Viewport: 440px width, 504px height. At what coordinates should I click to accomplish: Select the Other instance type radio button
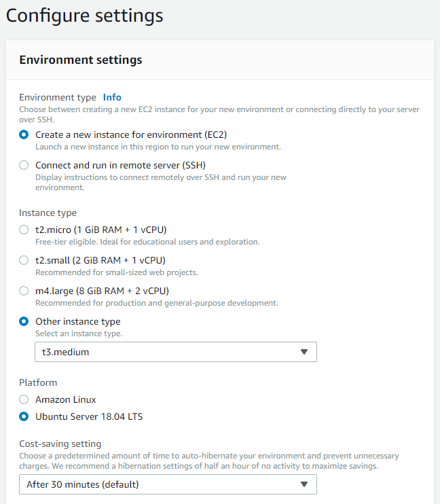(x=24, y=321)
